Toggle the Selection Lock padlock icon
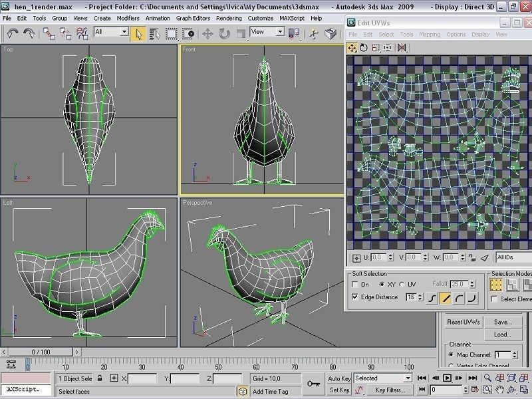This screenshot has height=399, width=532. [100, 378]
